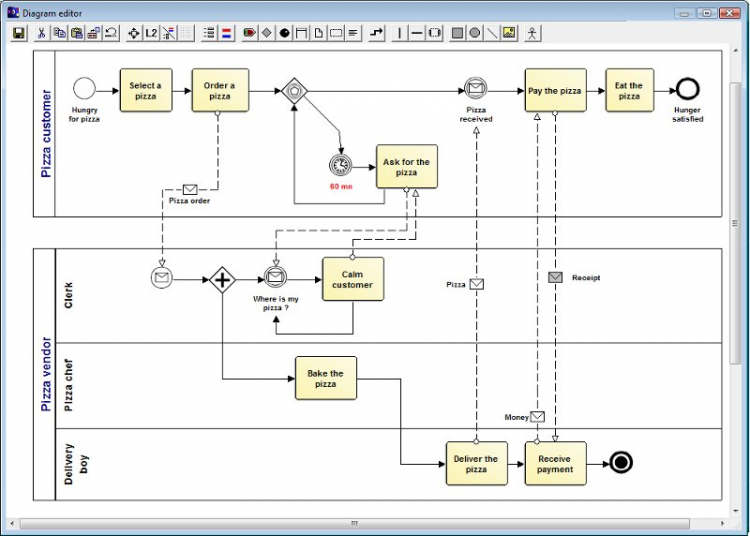
Task: Select the dashed rounded group tool
Action: click(x=434, y=33)
